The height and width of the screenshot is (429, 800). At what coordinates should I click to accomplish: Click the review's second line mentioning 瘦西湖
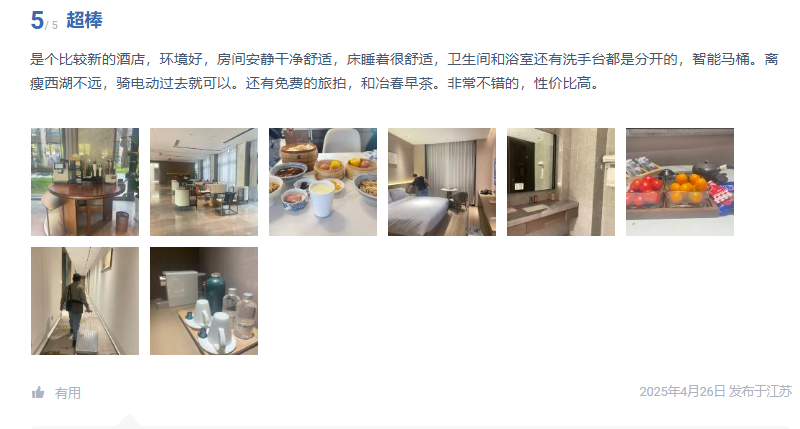point(314,83)
